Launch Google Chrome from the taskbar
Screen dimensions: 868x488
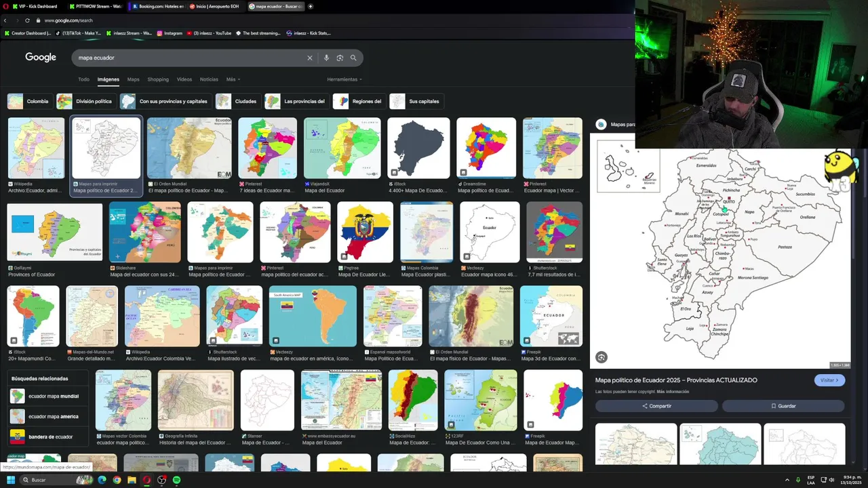(x=117, y=480)
